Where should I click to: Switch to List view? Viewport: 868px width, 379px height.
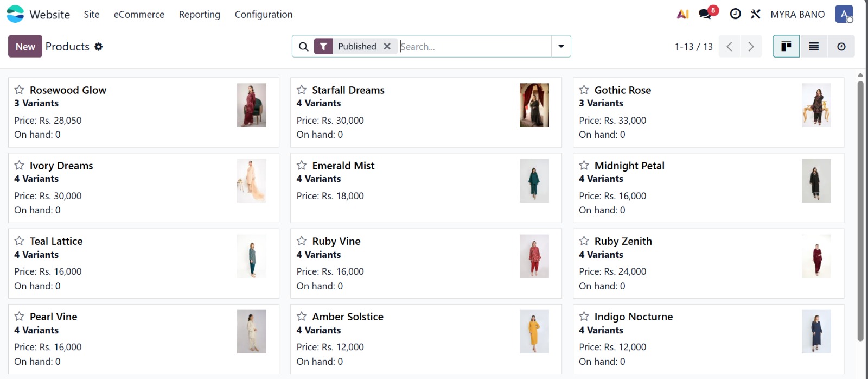pos(814,47)
